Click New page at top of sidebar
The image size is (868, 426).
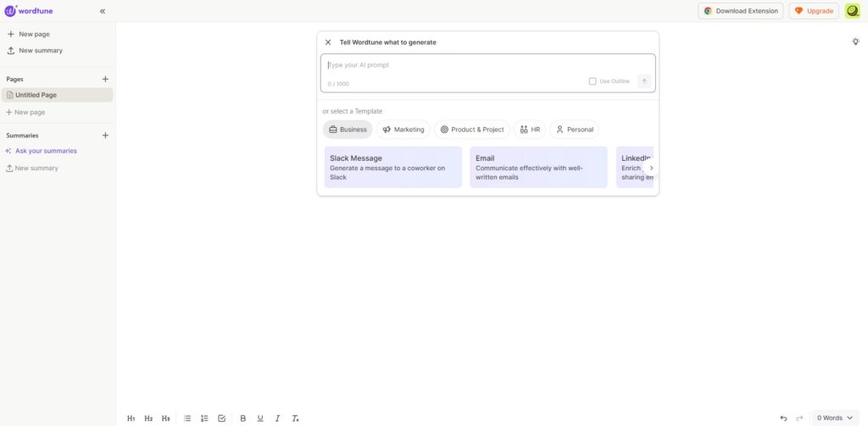point(28,34)
